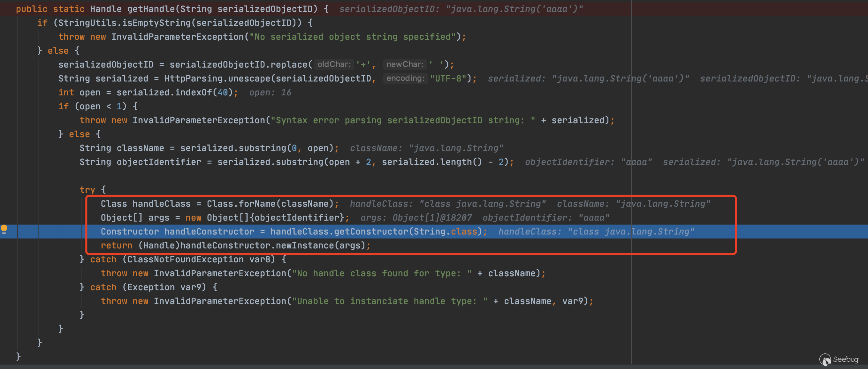Click the "UTF-8" string literal
This screenshot has width=868, height=369.
[x=448, y=79]
